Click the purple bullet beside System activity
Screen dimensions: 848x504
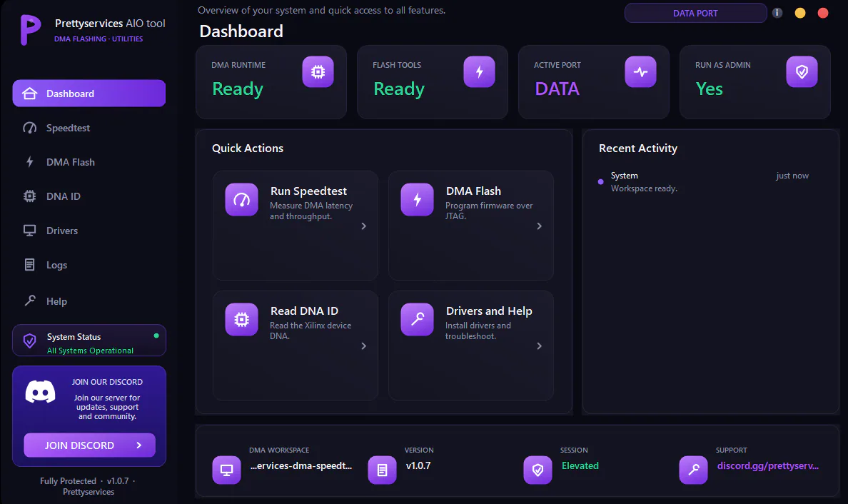click(x=600, y=182)
